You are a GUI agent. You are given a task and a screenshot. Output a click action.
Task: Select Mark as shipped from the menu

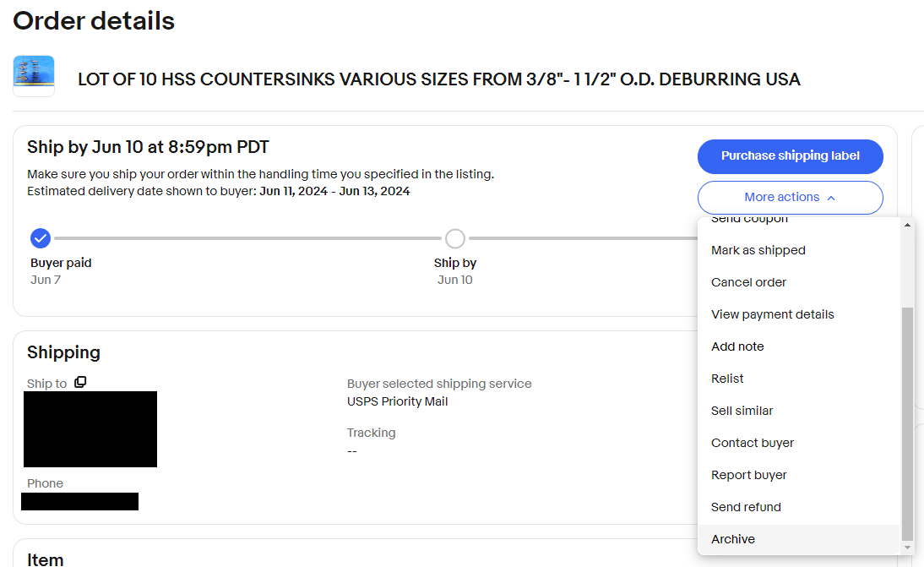pos(758,250)
